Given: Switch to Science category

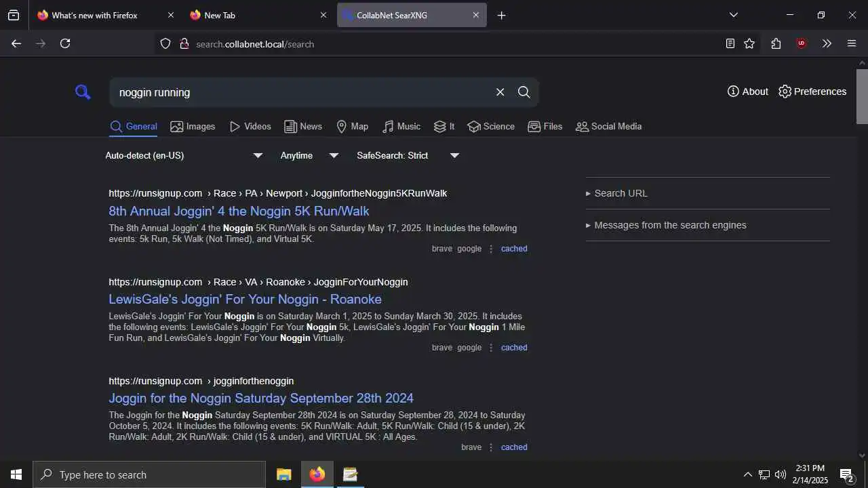Looking at the screenshot, I should (x=491, y=127).
